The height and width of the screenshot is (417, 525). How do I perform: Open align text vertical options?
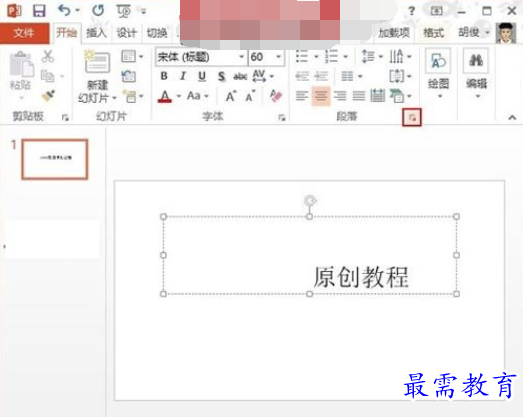[x=400, y=76]
